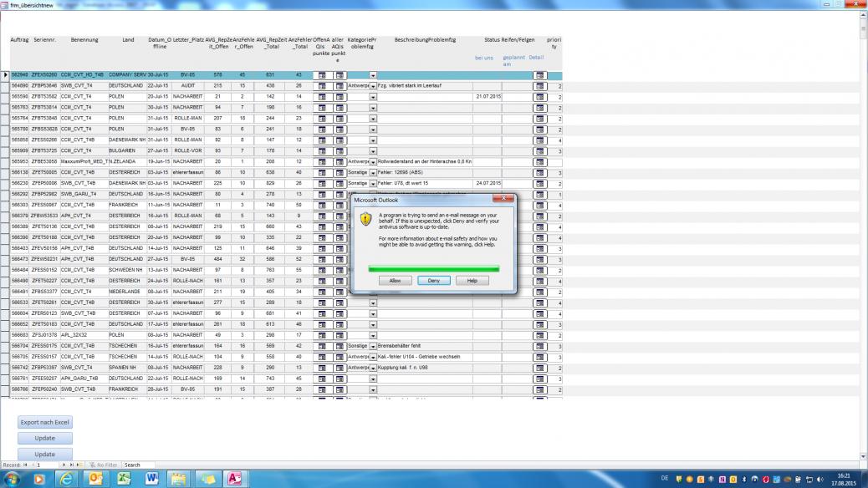Open Word from the Windows taskbar
The height and width of the screenshot is (488, 868).
pos(151,479)
